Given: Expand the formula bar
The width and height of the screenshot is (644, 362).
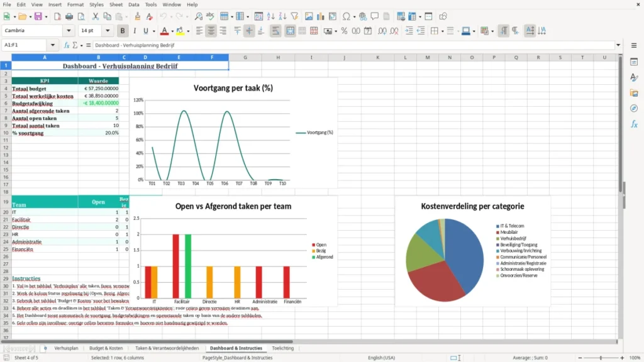Looking at the screenshot, I should tap(618, 45).
